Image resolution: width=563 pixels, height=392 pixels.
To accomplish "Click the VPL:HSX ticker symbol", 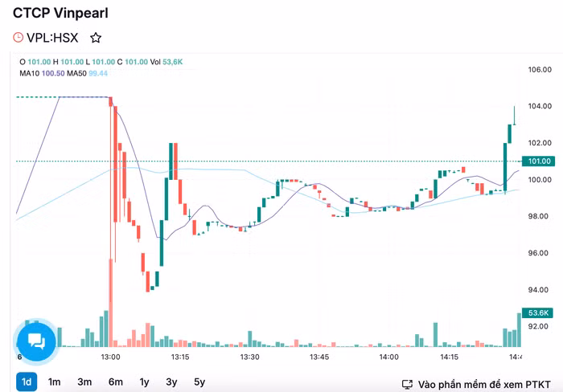I will (53, 37).
